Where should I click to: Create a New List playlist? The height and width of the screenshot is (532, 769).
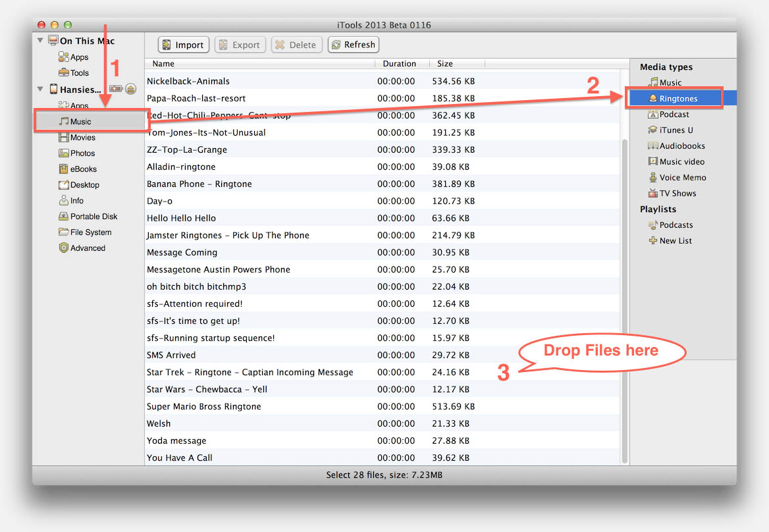tap(670, 240)
